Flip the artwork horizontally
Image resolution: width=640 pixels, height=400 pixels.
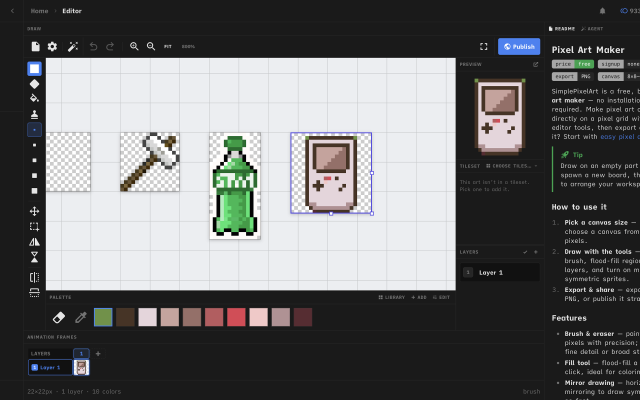[x=34, y=242]
